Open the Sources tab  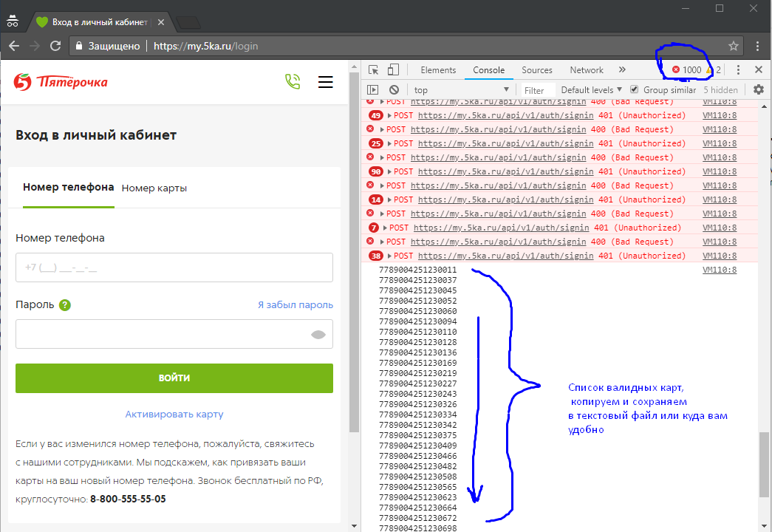(537, 70)
